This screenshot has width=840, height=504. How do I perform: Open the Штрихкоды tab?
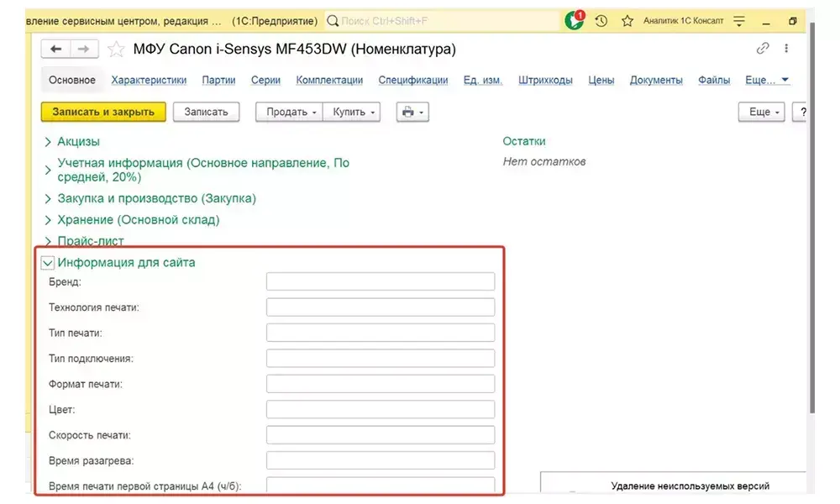pos(545,81)
